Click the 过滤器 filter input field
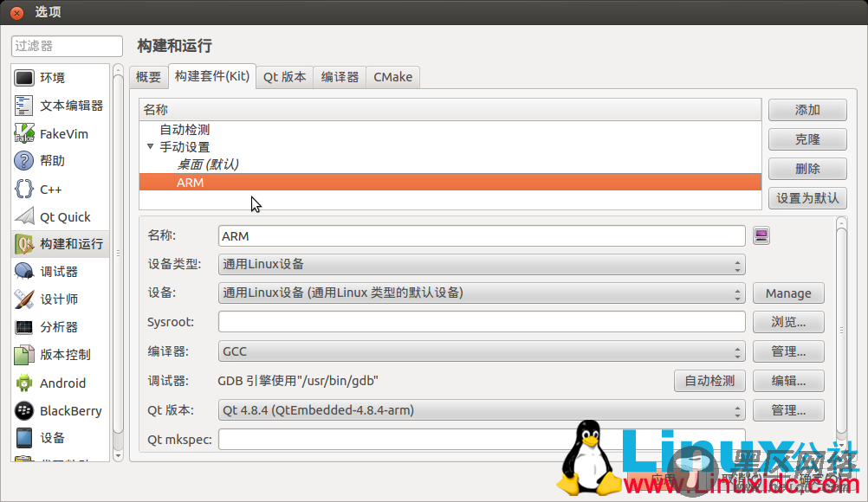This screenshot has width=868, height=502. [67, 46]
